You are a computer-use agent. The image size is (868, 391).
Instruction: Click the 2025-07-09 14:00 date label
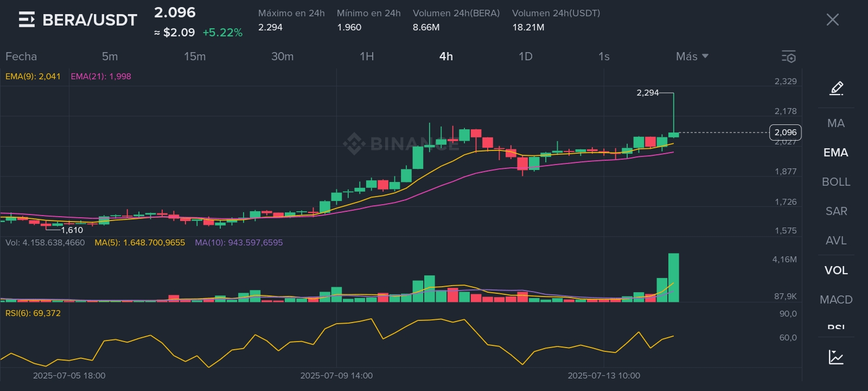(336, 376)
